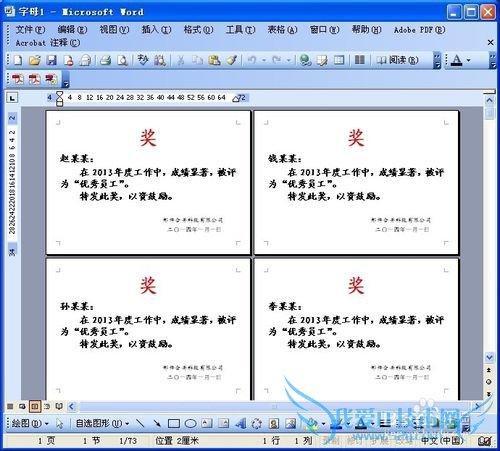The image size is (500, 451).
Task: Open a file with the folder icon
Action: tap(35, 60)
